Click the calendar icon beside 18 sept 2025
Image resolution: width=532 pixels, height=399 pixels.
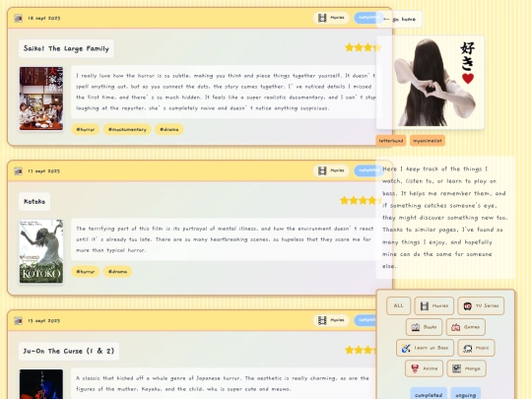pyautogui.click(x=19, y=18)
